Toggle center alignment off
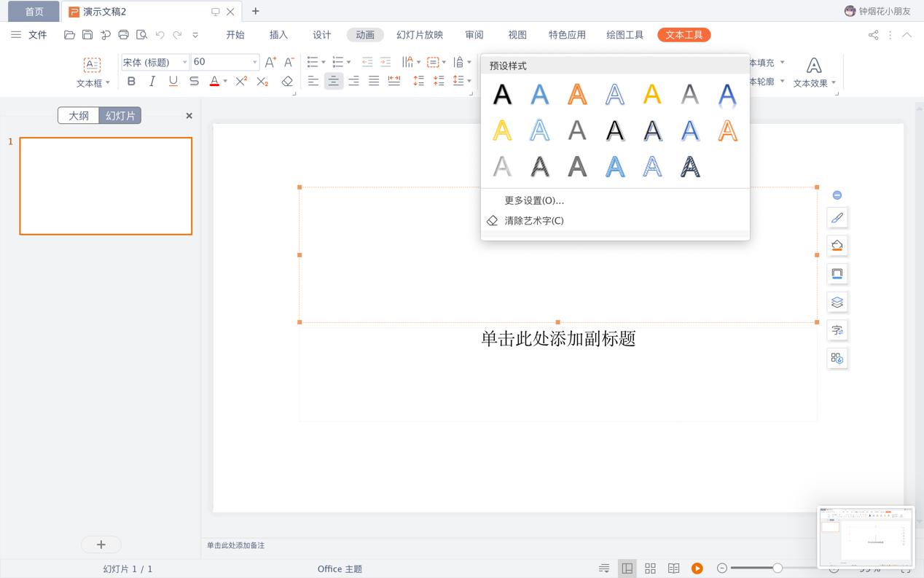Viewport: 924px width, 578px height. click(x=333, y=82)
